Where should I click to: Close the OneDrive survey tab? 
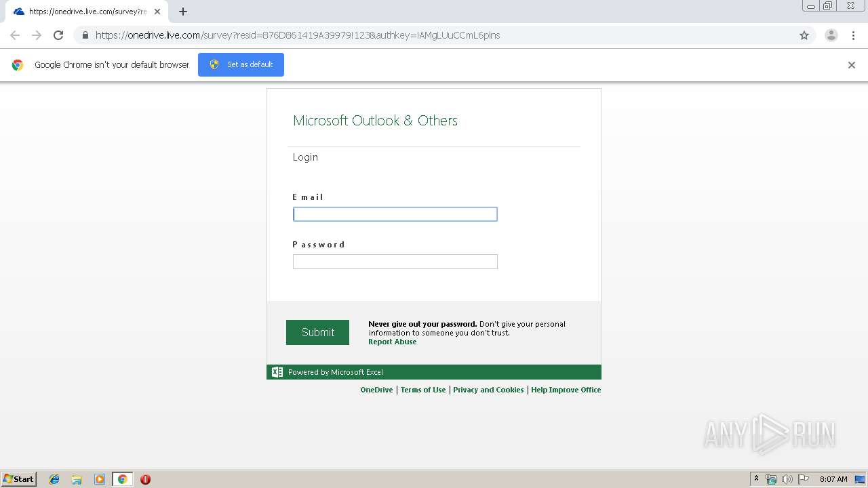click(x=157, y=12)
